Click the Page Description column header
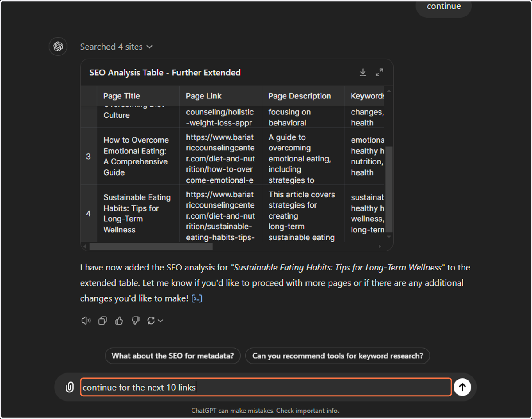532x419 pixels. [303, 96]
